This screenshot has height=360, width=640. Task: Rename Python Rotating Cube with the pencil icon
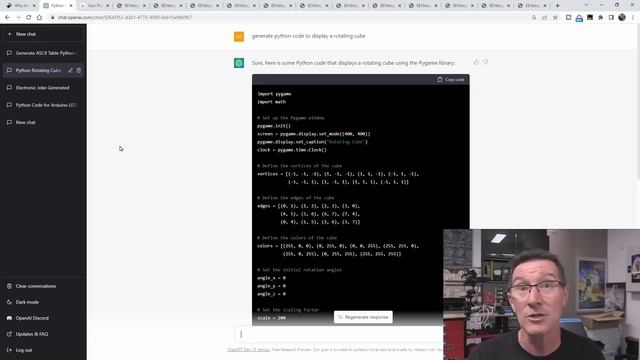(71, 71)
